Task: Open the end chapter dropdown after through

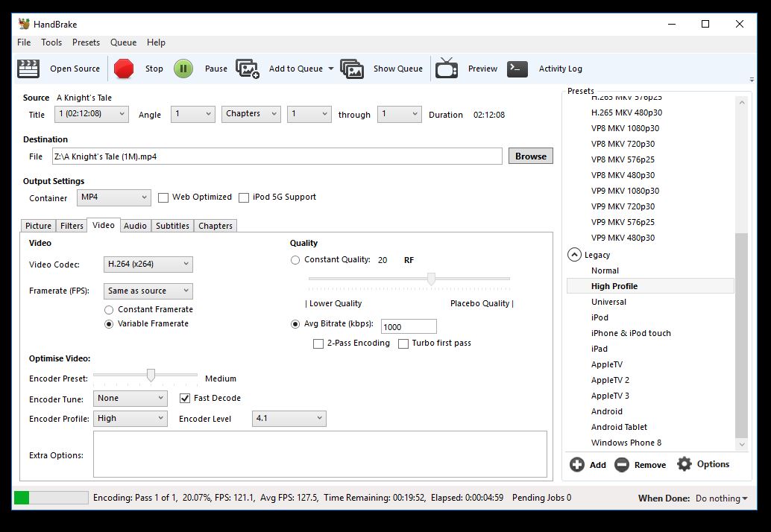Action: 399,114
